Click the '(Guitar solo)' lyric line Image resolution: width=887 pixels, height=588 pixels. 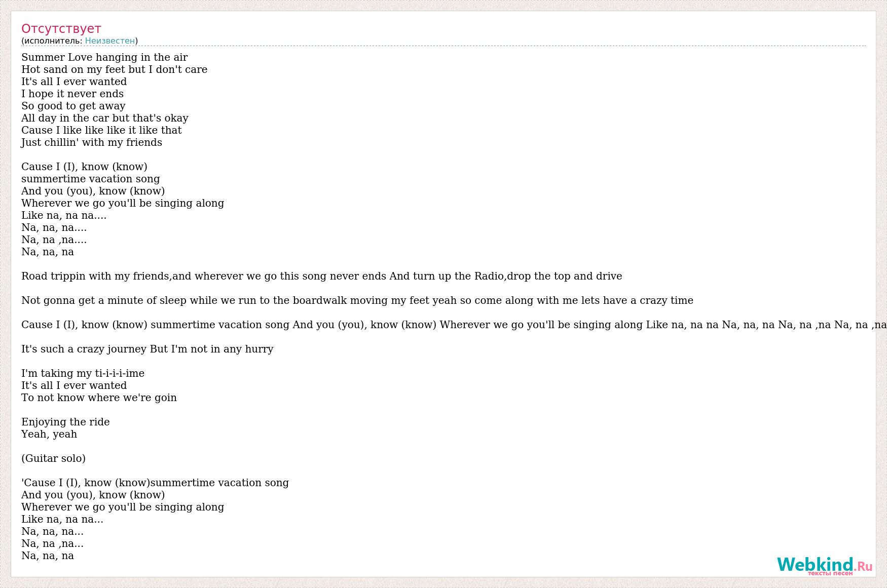[x=53, y=458]
